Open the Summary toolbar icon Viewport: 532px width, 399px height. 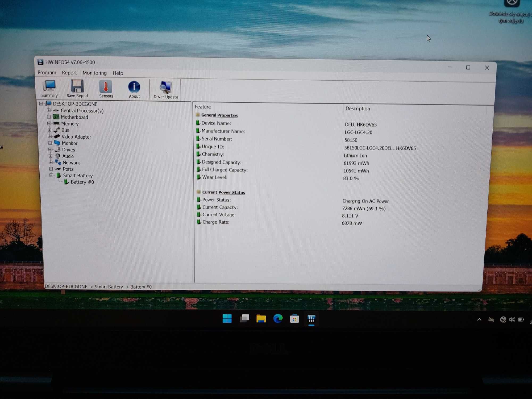tap(49, 89)
